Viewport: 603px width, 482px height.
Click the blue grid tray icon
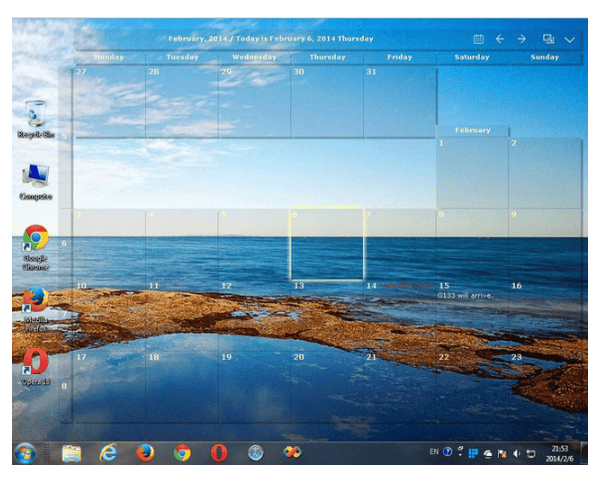473,454
